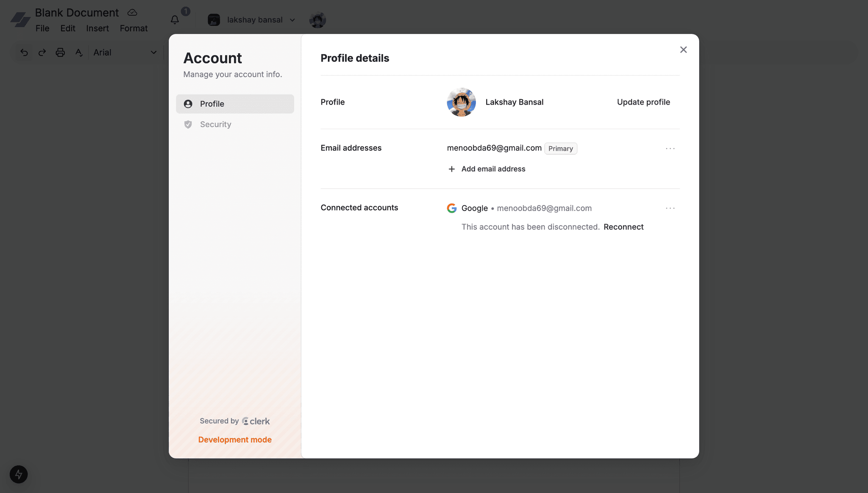Open the Arial font family dropdown
Image resolution: width=868 pixels, height=493 pixels.
[125, 53]
